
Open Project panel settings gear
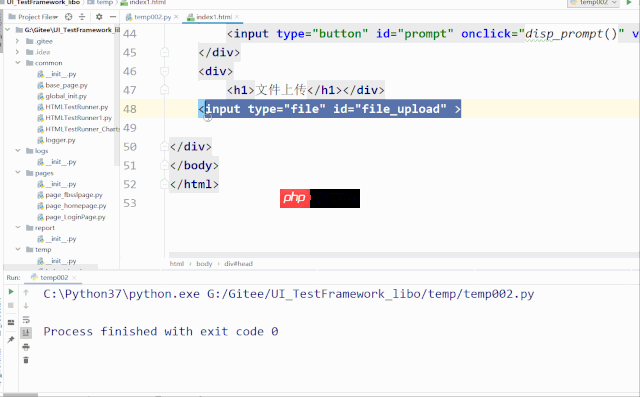[99, 17]
